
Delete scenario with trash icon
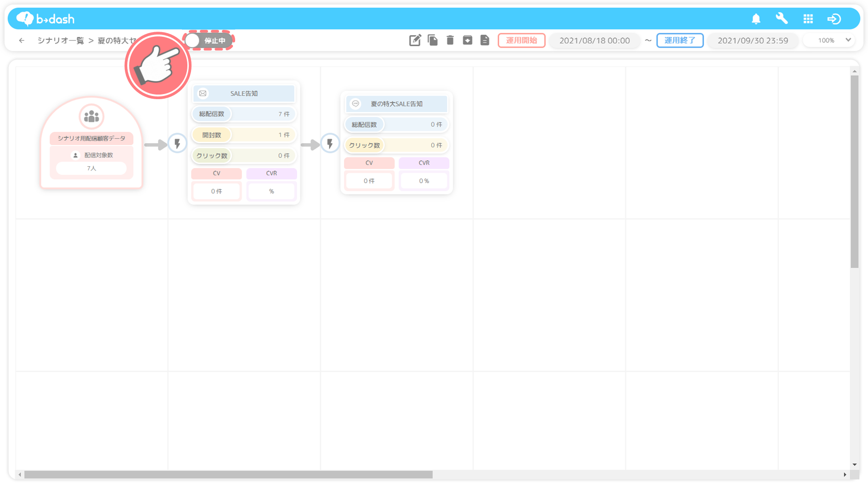[x=450, y=40]
